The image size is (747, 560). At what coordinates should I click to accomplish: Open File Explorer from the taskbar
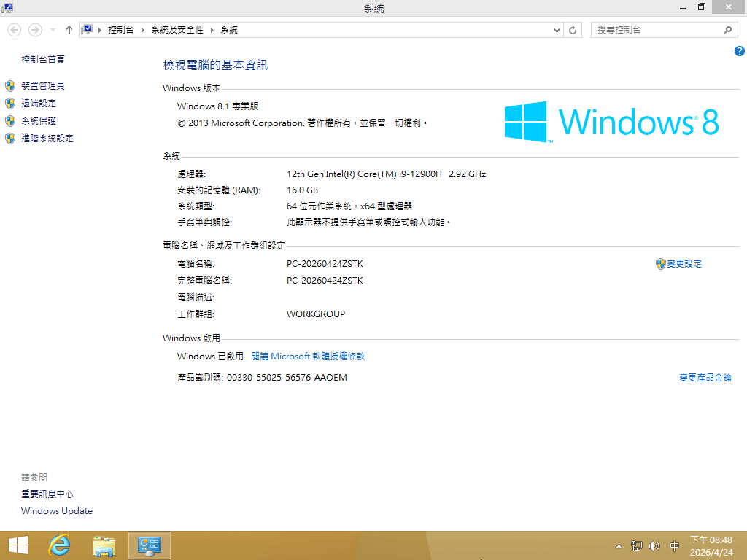104,545
